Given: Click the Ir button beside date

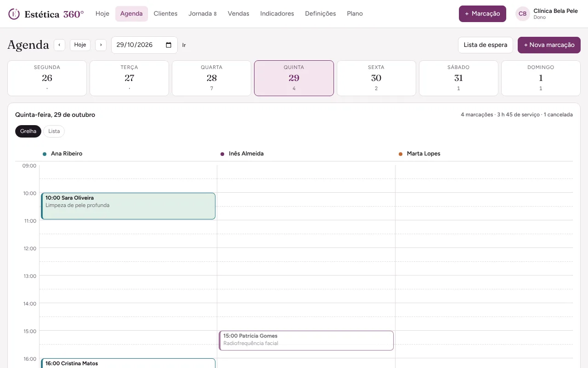Looking at the screenshot, I should point(184,45).
